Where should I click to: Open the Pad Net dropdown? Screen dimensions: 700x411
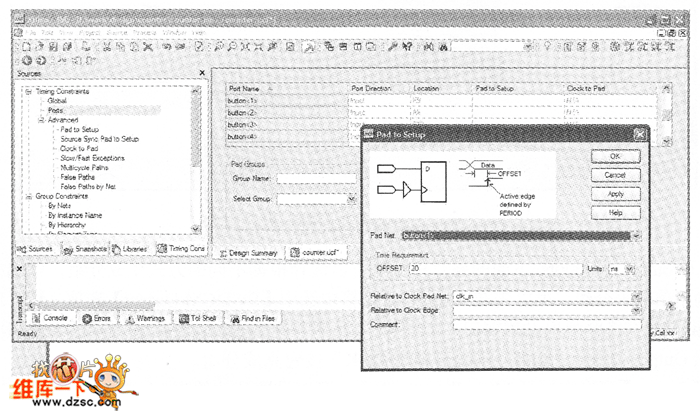(637, 235)
